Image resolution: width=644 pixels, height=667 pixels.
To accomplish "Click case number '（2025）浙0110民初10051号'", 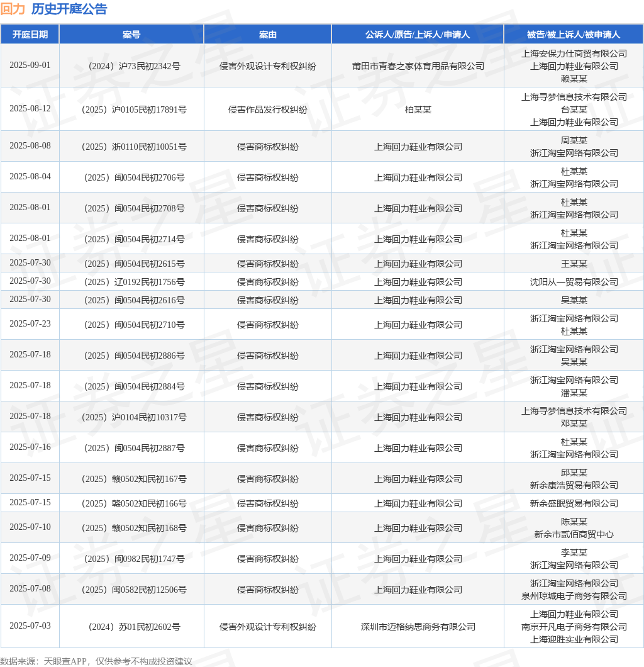I will click(134, 147).
